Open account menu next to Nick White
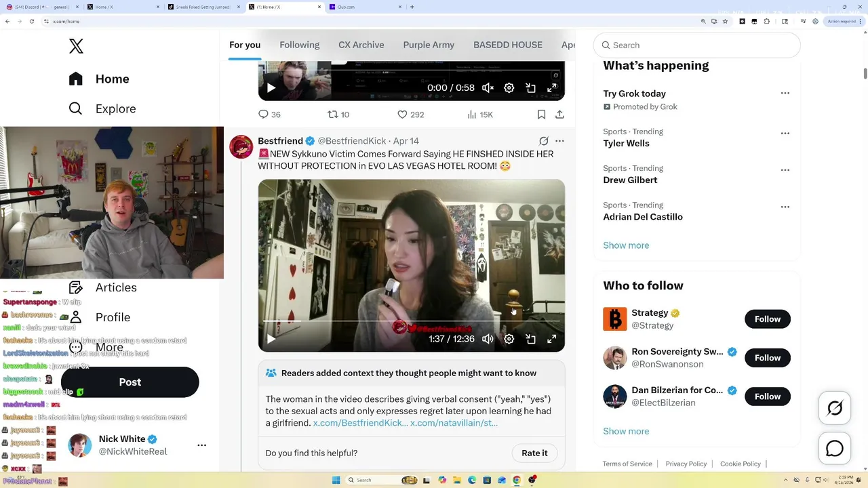Screen dimensions: 868x488 pyautogui.click(x=201, y=445)
